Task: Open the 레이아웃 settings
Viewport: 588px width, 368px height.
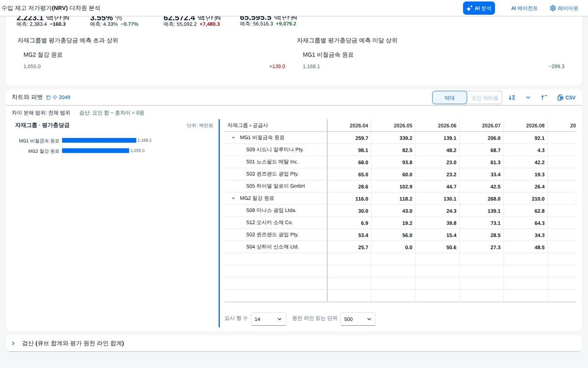Action: 564,8
